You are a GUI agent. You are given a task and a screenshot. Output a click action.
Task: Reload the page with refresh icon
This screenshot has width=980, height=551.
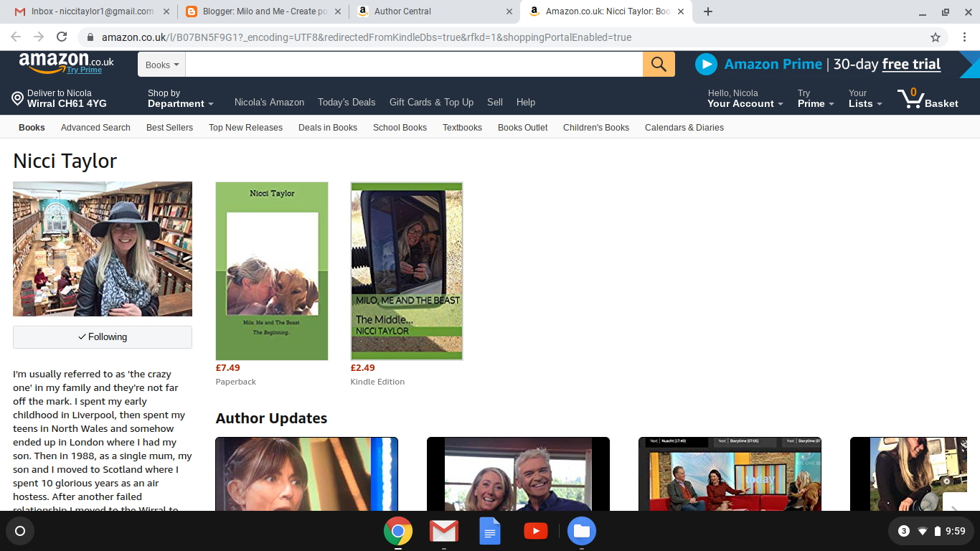pyautogui.click(x=62, y=37)
